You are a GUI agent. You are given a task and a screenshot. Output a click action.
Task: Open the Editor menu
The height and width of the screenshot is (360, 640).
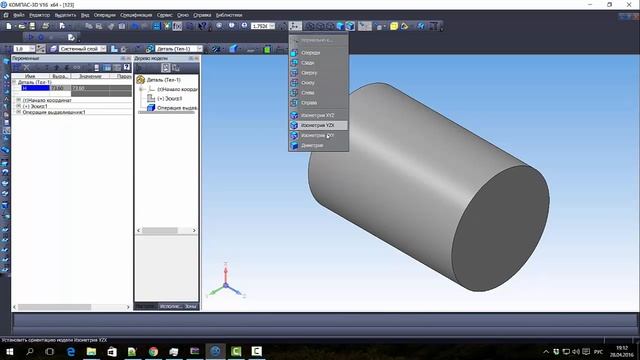[40, 15]
